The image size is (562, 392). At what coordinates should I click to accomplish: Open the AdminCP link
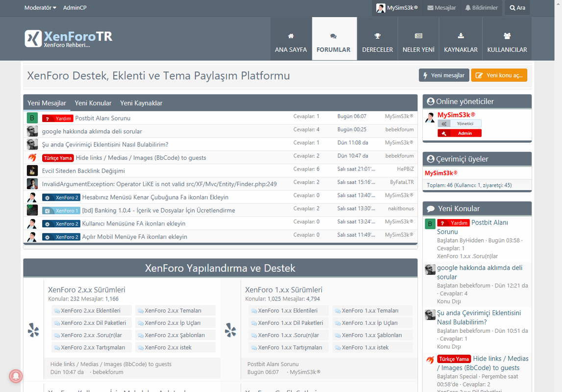click(x=75, y=8)
